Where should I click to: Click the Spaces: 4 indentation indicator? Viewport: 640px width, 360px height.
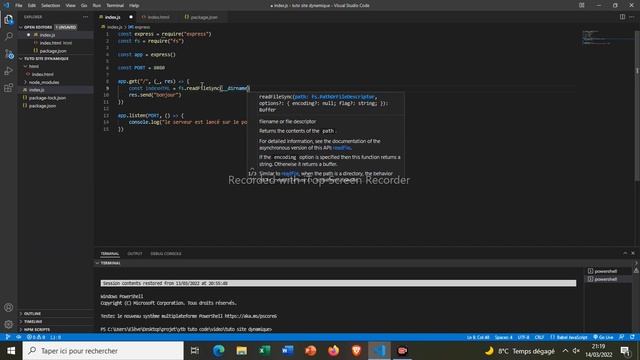(x=503, y=337)
